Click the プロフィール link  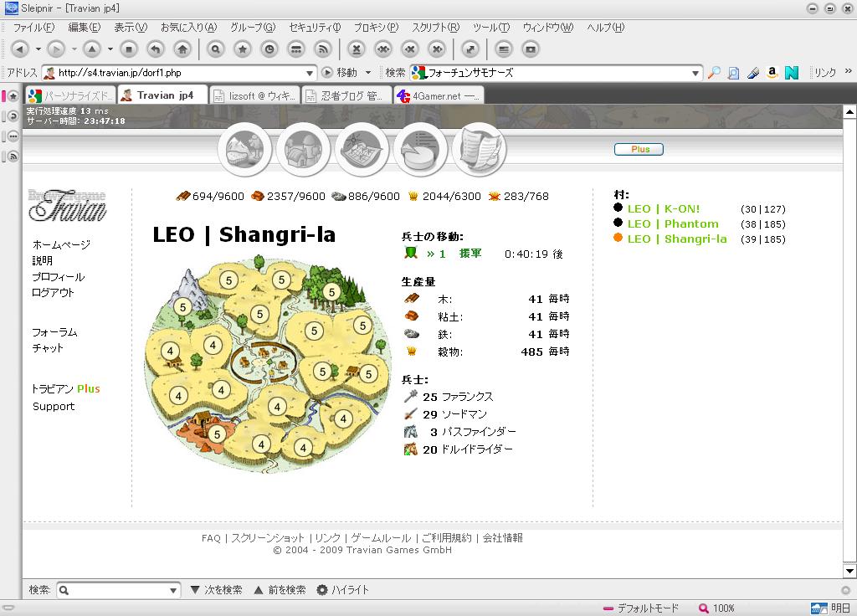click(x=59, y=276)
